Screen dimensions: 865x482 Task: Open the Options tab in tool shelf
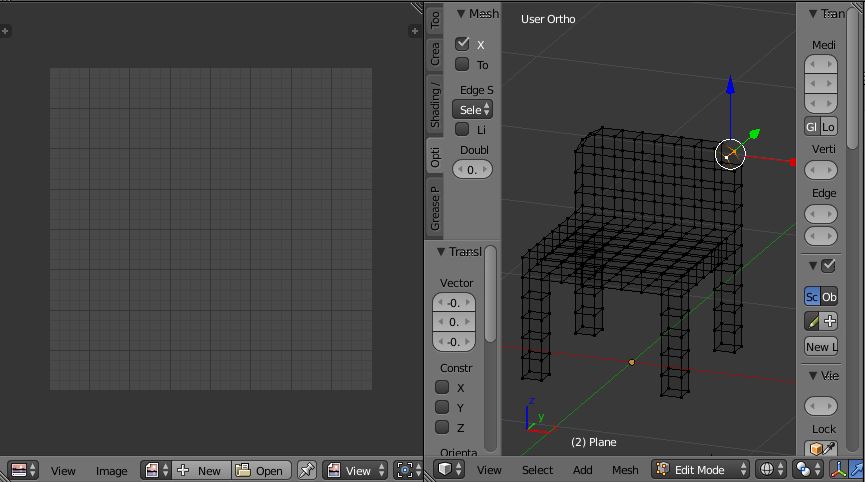[x=435, y=157]
